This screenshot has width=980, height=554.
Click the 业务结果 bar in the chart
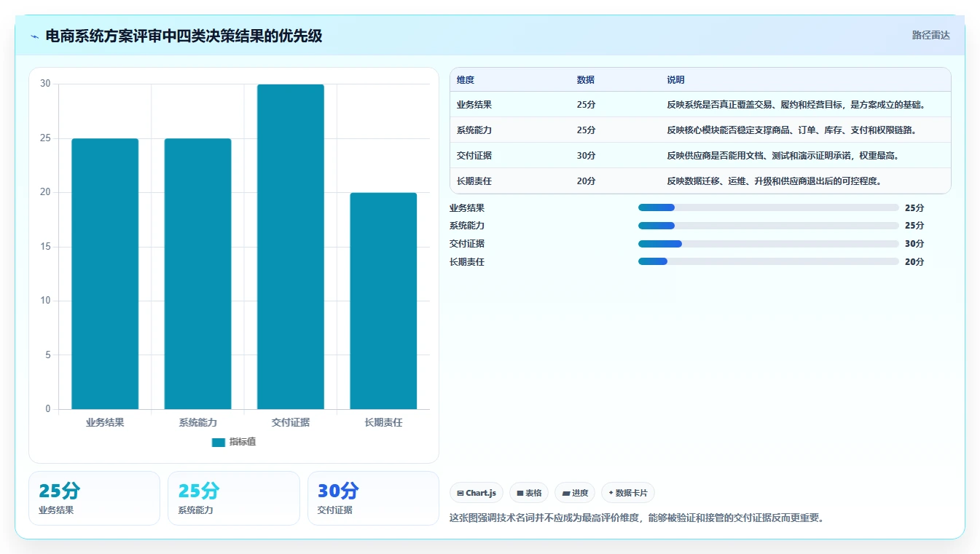(x=105, y=274)
